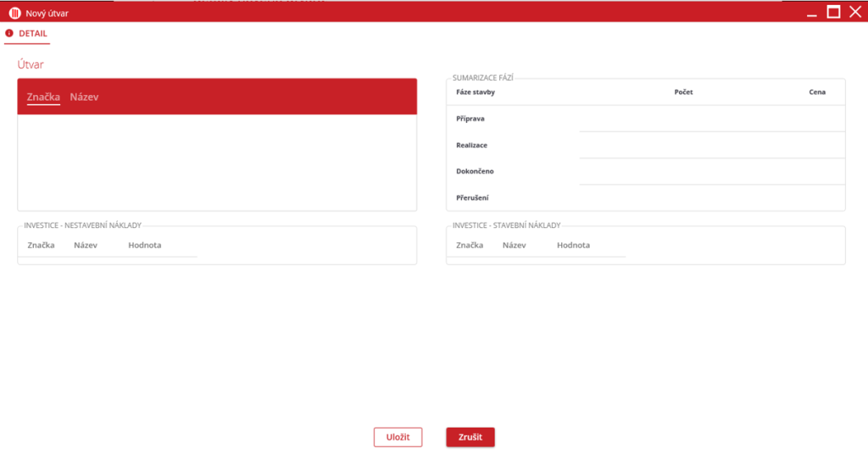The image size is (868, 460).
Task: Select the Dokončeno row in phase summary
Action: coord(475,171)
